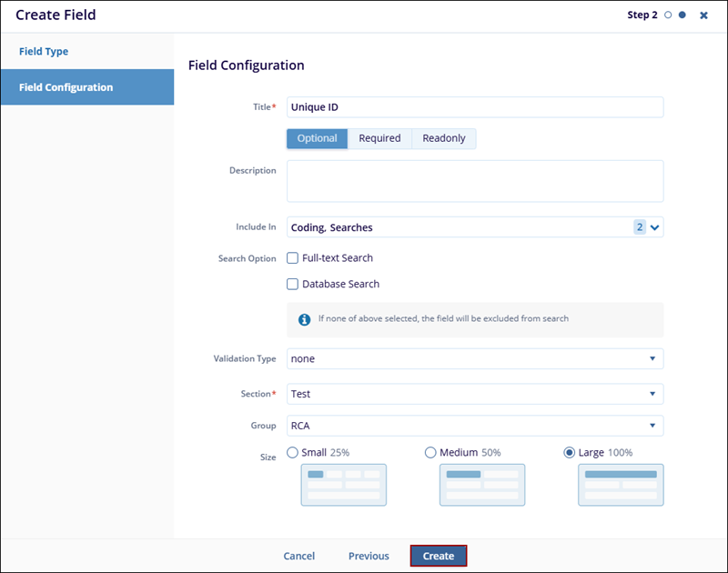Click into the Description text box
This screenshot has height=573, width=728.
[474, 181]
